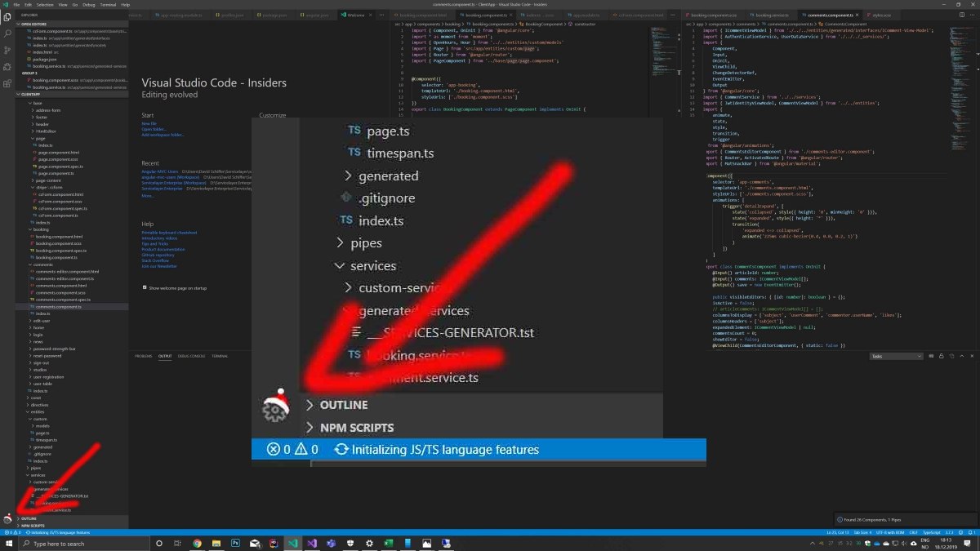Open the Tasks output channel dropdown
This screenshot has width=980, height=551.
coord(896,356)
